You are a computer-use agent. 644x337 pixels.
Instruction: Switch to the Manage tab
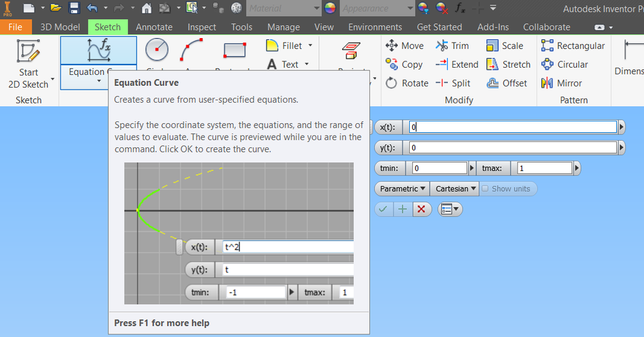(x=283, y=27)
